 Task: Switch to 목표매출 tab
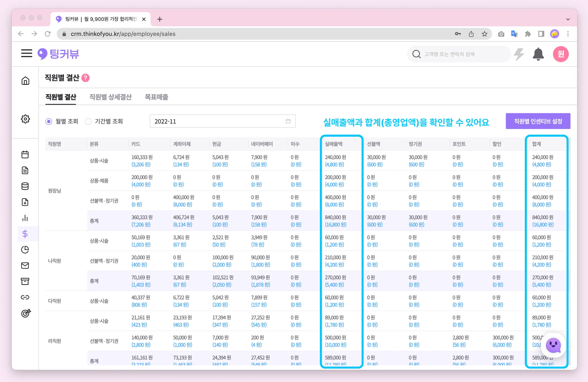156,97
